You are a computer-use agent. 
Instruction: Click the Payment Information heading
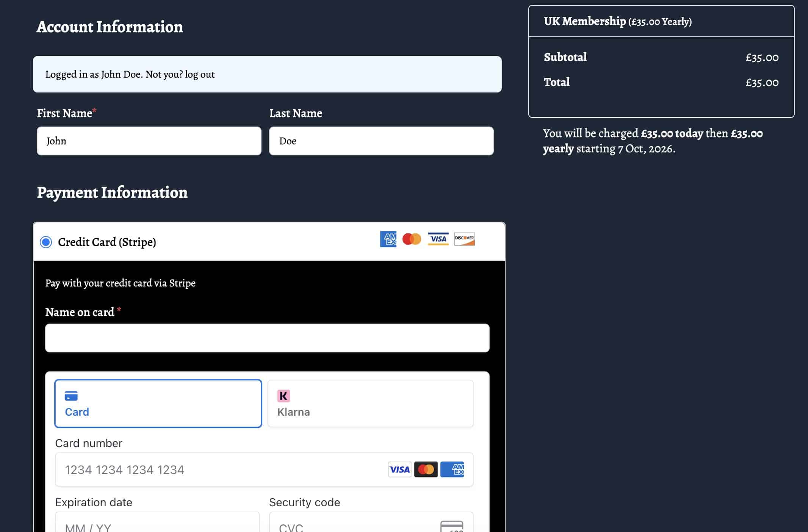tap(112, 192)
